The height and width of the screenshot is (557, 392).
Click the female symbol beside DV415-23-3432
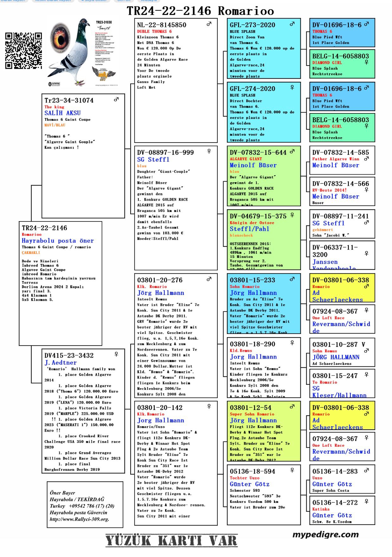[x=116, y=355]
